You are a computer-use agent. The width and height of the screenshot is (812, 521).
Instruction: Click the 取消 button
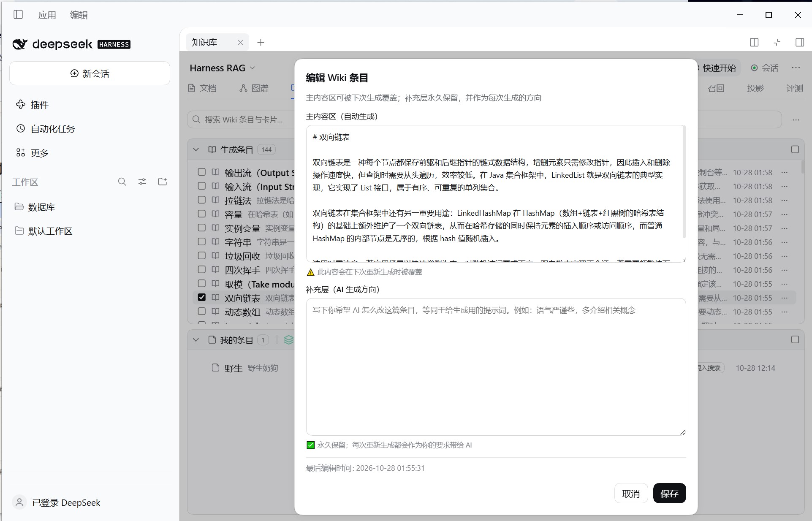(x=631, y=493)
